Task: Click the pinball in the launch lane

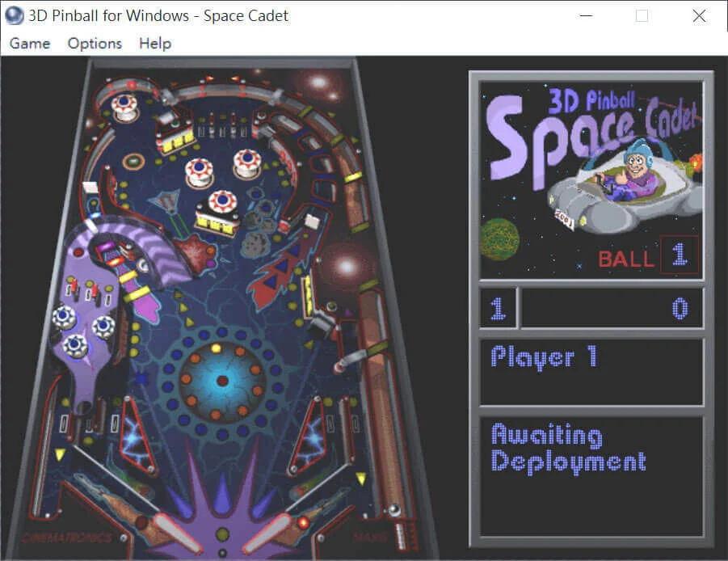Action: point(394,510)
